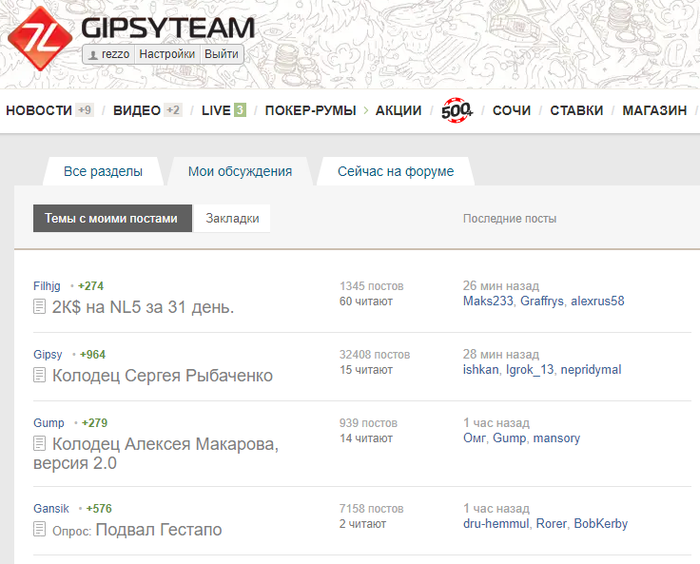This screenshot has width=700, height=564.
Task: Open alexrus58 last poster link
Action: tap(597, 301)
